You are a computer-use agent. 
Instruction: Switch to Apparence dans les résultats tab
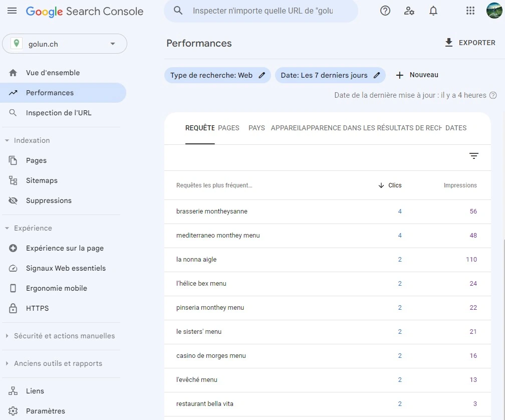pyautogui.click(x=372, y=128)
